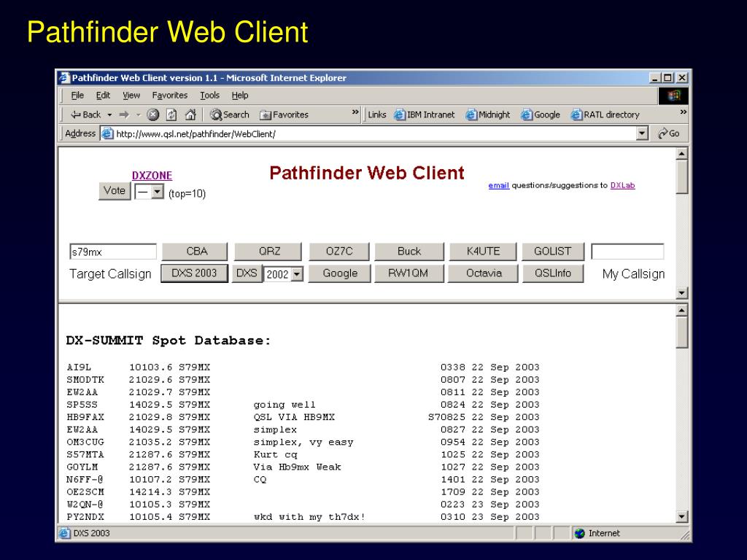Viewport: 747px width, 560px height.
Task: Open the View menu
Action: pos(131,96)
